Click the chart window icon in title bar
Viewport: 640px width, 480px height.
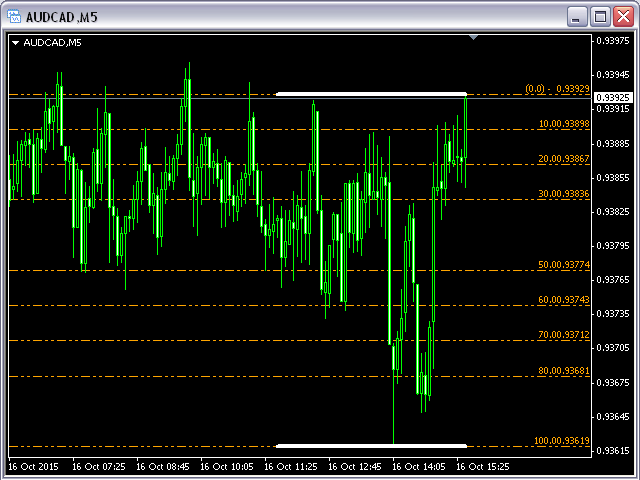point(14,16)
